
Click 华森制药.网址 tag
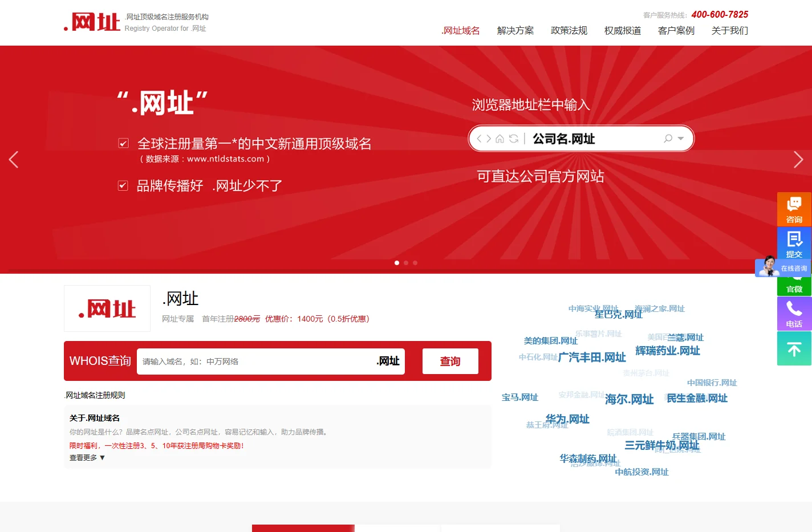588,458
